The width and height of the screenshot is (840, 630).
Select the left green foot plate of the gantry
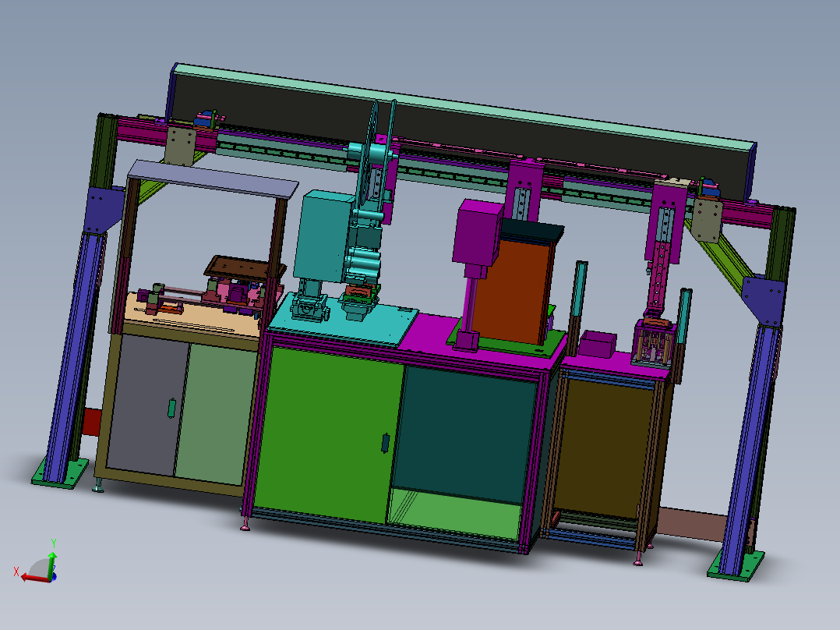point(60,473)
